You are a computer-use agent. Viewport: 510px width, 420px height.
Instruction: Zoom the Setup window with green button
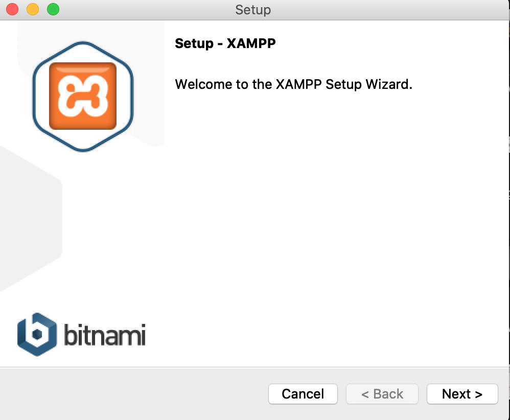pyautogui.click(x=53, y=9)
